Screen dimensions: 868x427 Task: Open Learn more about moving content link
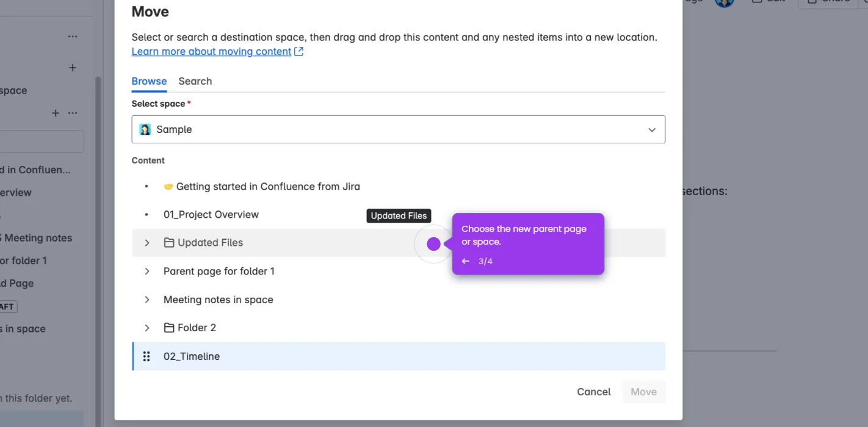coord(211,52)
